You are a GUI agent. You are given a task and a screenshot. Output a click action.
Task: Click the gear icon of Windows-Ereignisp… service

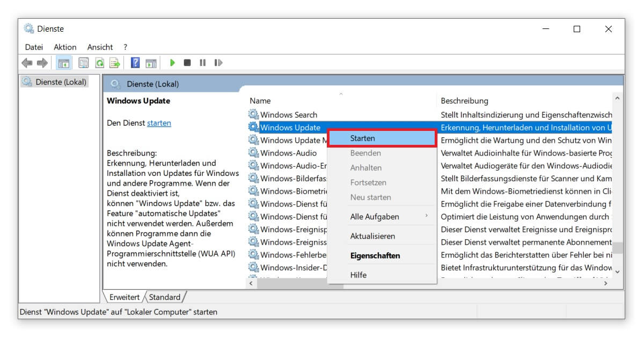[x=253, y=230]
